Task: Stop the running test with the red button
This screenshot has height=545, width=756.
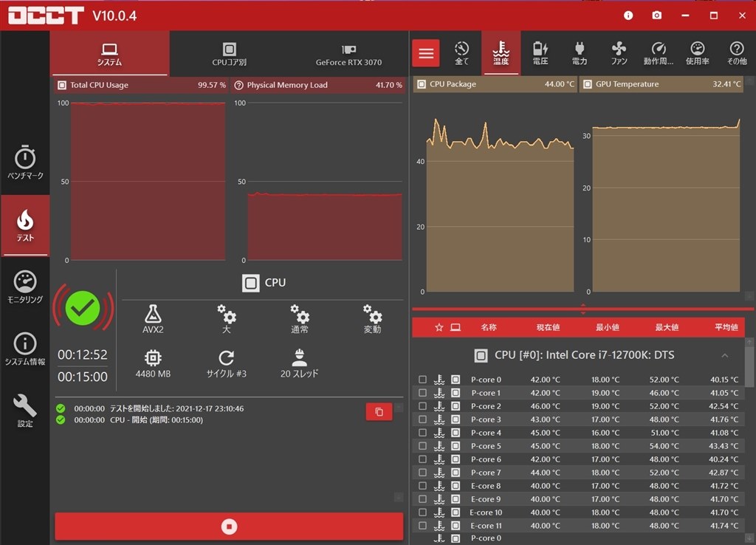Action: point(229,527)
